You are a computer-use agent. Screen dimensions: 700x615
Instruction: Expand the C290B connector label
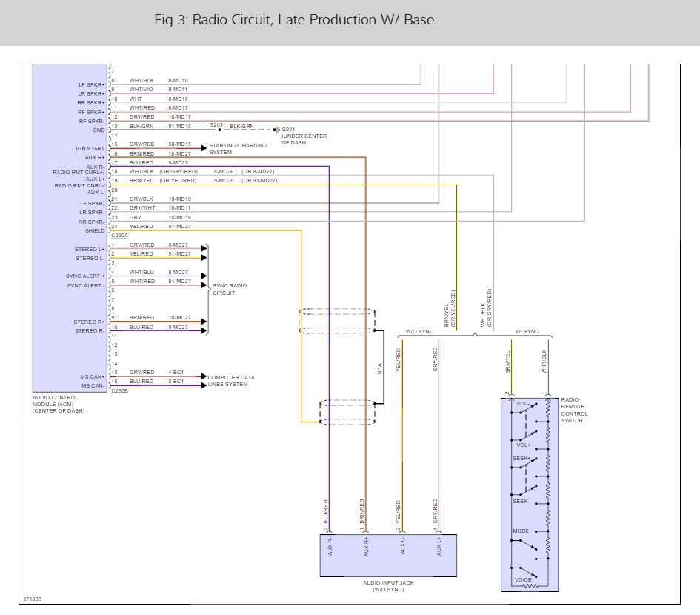tap(119, 390)
